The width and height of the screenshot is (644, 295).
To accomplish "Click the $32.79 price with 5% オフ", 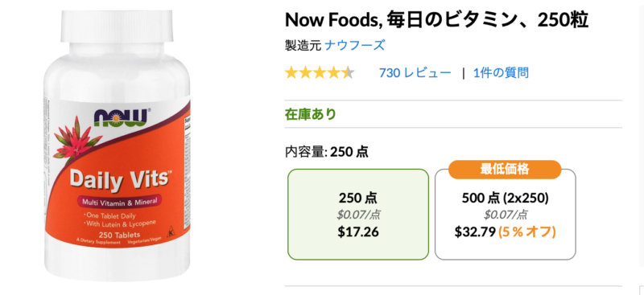I will [x=506, y=231].
